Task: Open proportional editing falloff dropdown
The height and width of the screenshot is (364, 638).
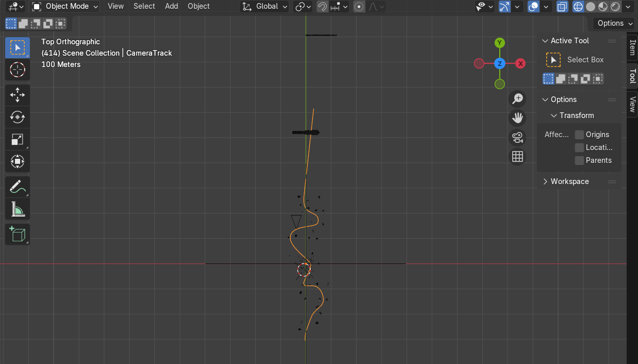Action: (x=376, y=7)
